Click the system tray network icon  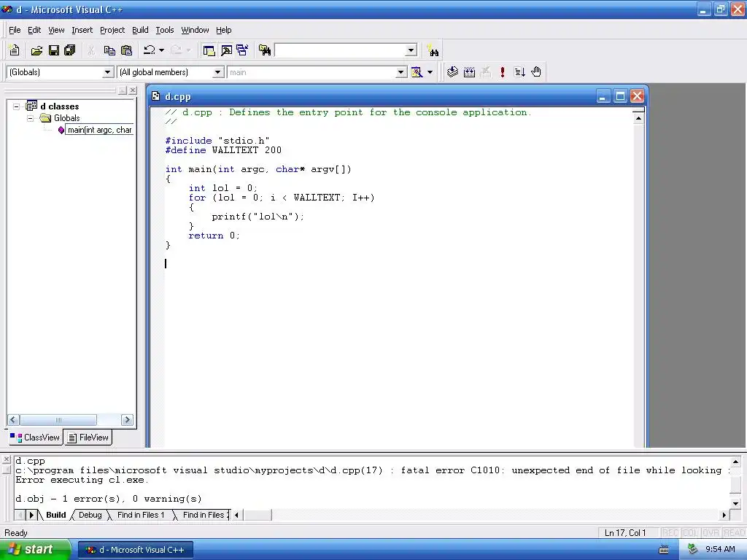point(692,549)
